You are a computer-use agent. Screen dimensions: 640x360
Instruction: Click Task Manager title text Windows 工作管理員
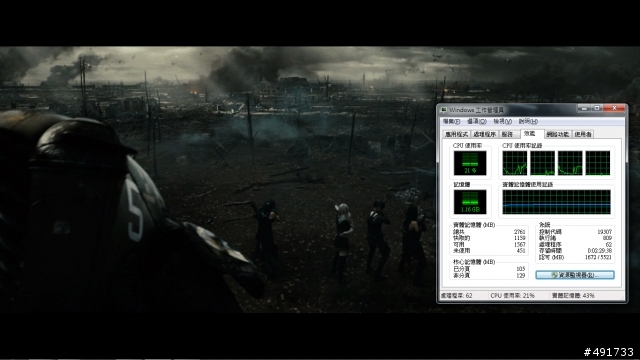[x=476, y=110]
